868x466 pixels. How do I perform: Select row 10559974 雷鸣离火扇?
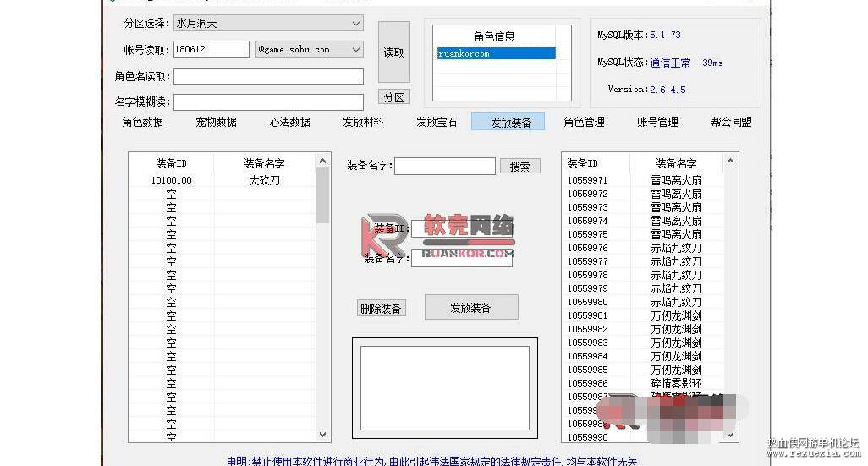point(643,221)
